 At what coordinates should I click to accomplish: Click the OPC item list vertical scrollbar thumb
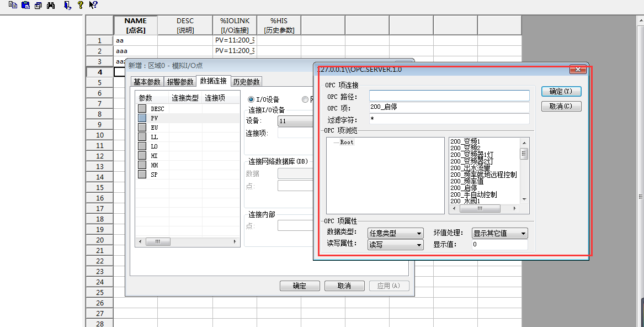tap(524, 154)
